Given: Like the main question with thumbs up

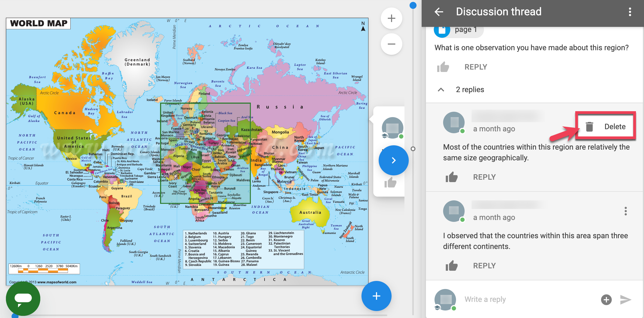Looking at the screenshot, I should [x=443, y=67].
